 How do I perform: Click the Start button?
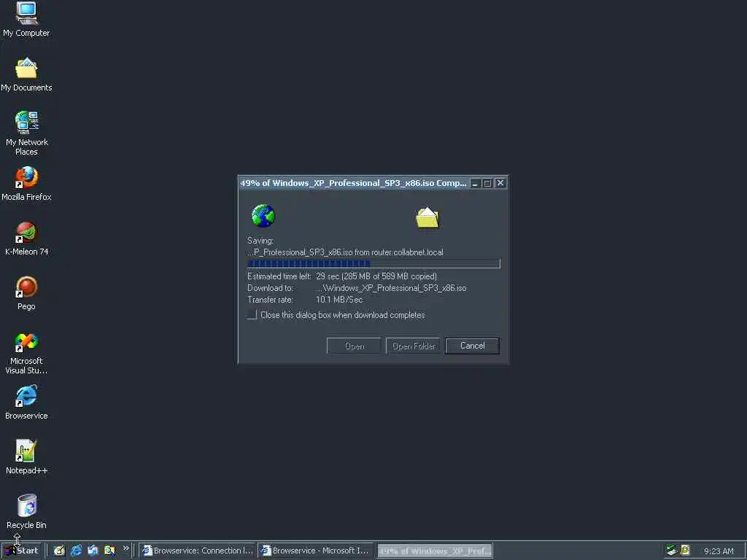pos(21,551)
